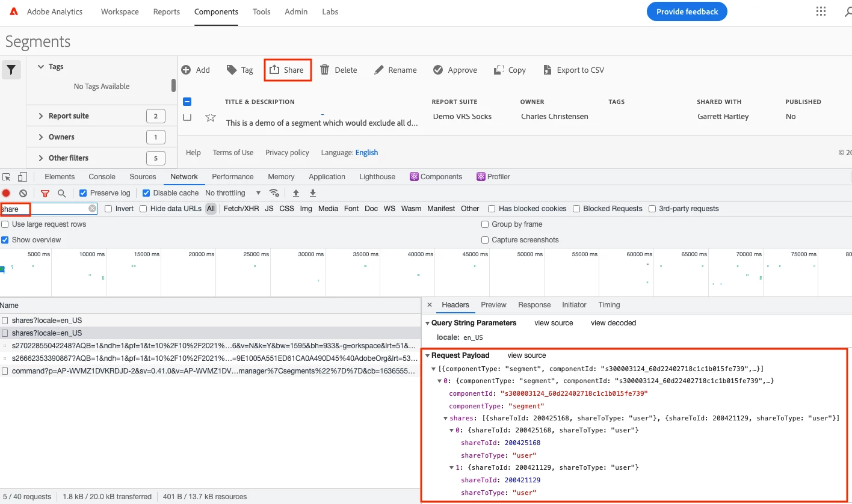Collapse the Tags filter section
The width and height of the screenshot is (852, 504).
(41, 67)
